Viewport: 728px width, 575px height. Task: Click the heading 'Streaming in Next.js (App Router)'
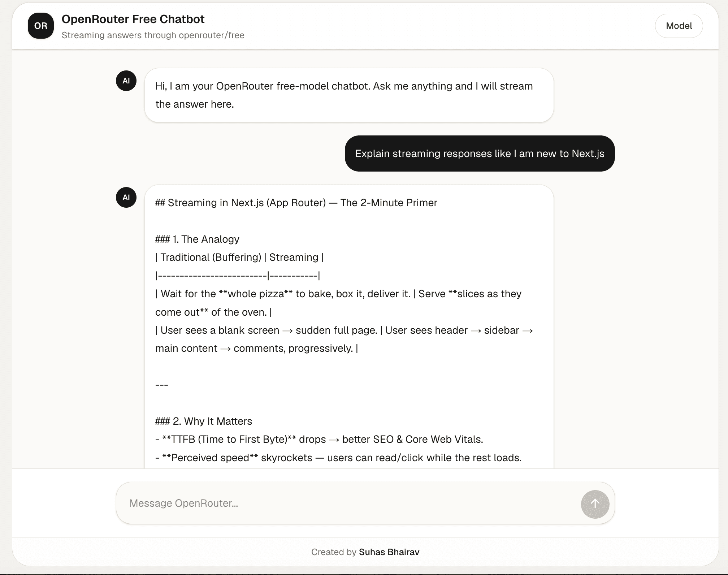(296, 203)
